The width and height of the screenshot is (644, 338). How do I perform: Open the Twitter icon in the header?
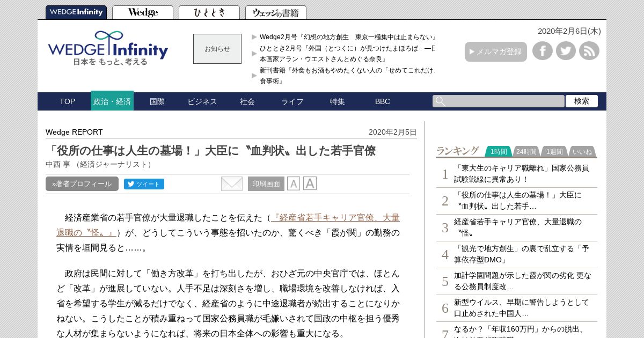pyautogui.click(x=566, y=51)
